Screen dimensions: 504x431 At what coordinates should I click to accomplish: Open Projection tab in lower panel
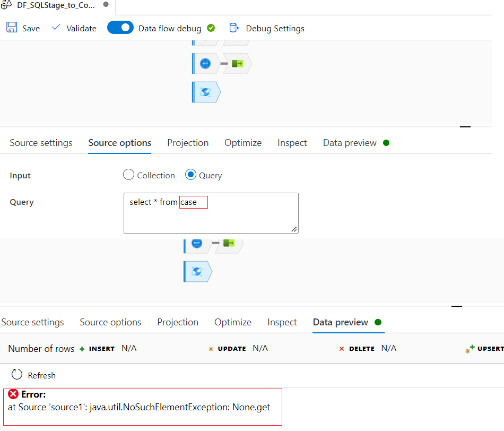[x=178, y=322]
